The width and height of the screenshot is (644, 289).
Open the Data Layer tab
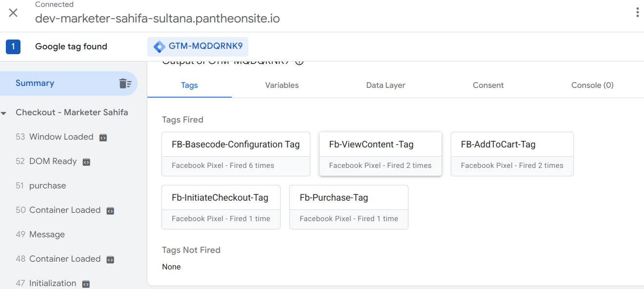pyautogui.click(x=385, y=85)
